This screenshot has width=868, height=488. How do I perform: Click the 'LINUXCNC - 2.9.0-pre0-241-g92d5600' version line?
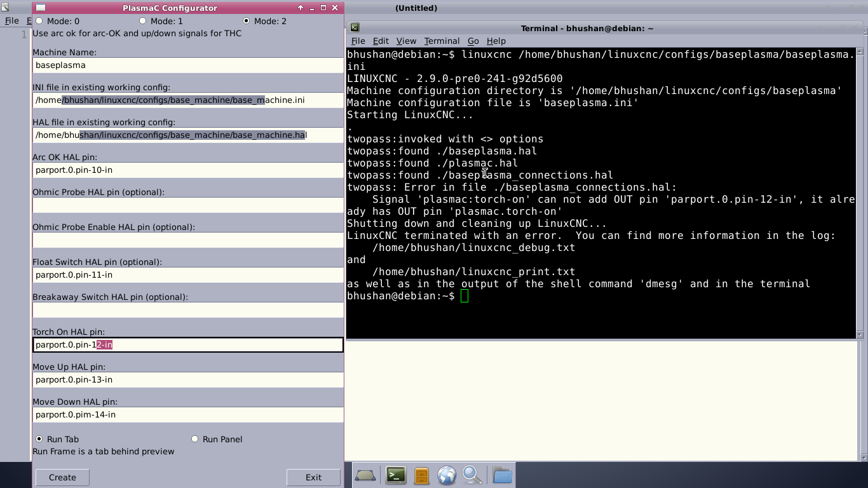[x=455, y=79]
